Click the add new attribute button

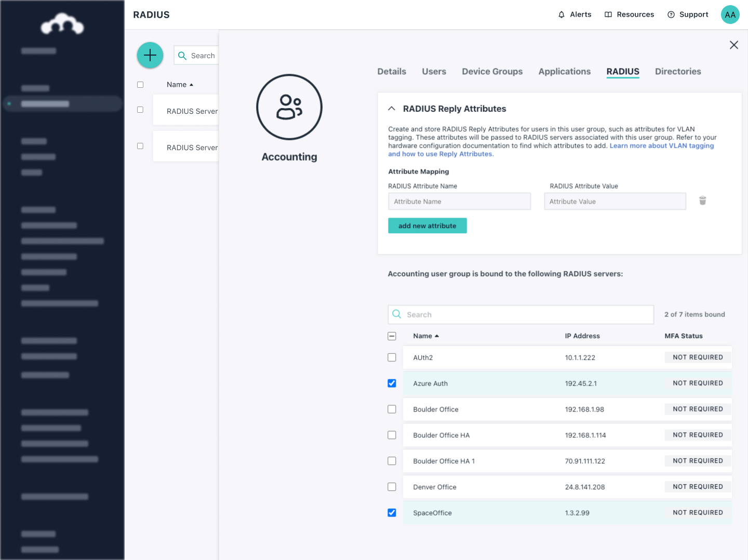427,225
